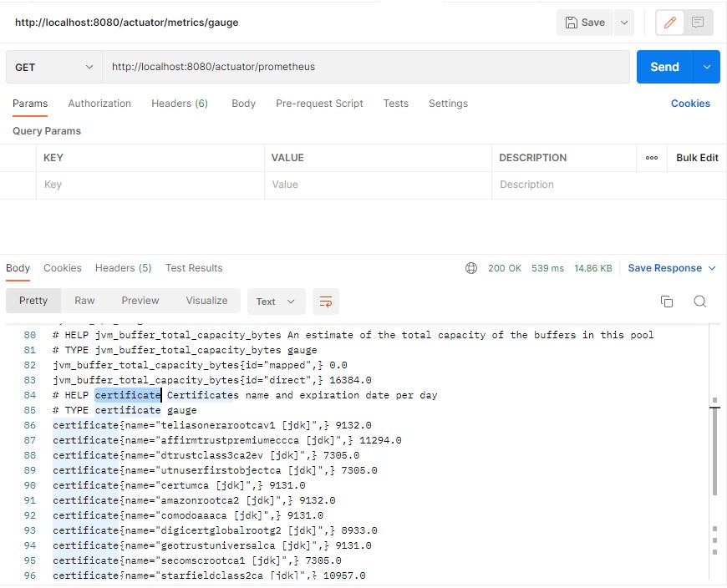This screenshot has width=727, height=588.
Task: Click line 84 HELP certificate text
Action: 245,395
